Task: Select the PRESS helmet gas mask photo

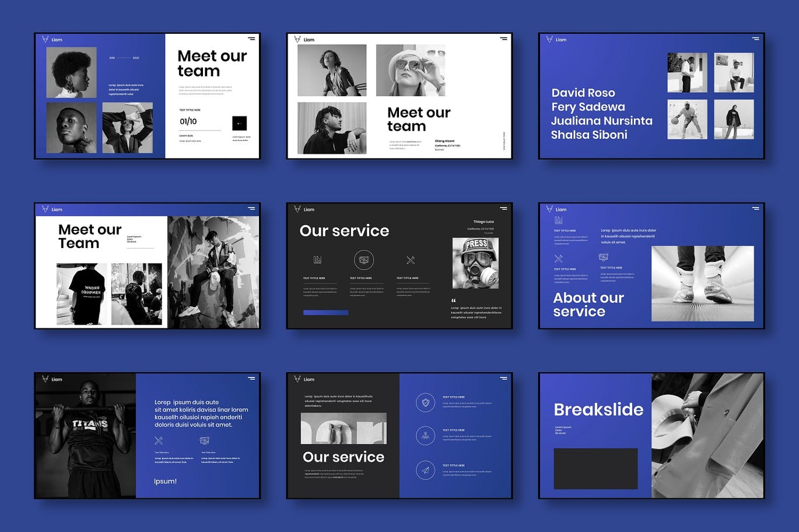Action: (475, 263)
